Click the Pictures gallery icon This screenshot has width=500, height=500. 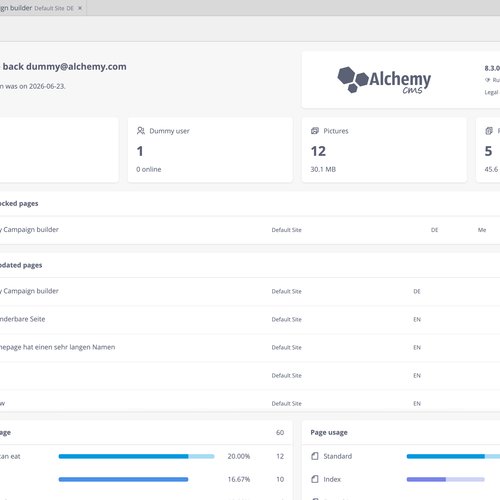pyautogui.click(x=315, y=131)
